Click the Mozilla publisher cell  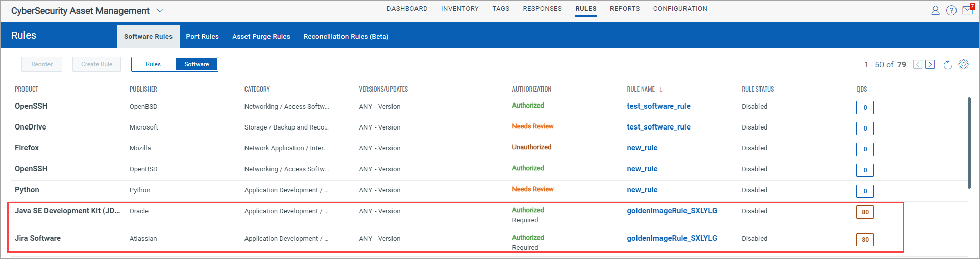click(140, 148)
